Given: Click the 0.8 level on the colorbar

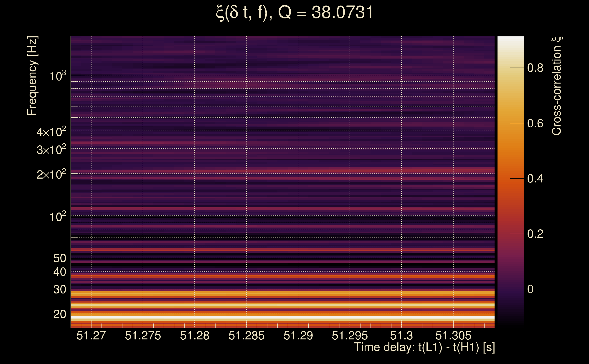Looking at the screenshot, I should point(535,68).
